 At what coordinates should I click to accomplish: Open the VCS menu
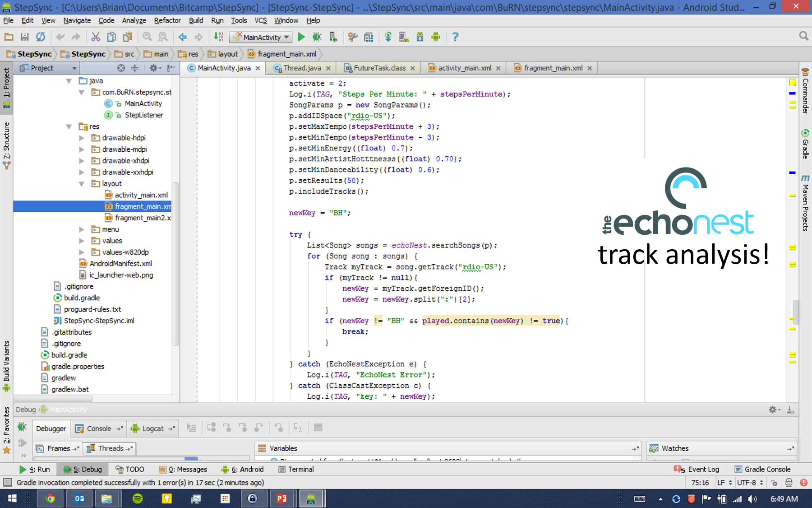tap(261, 20)
